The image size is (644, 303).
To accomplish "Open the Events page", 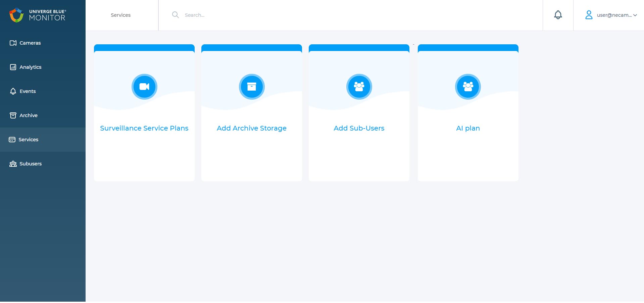I will [43, 91].
